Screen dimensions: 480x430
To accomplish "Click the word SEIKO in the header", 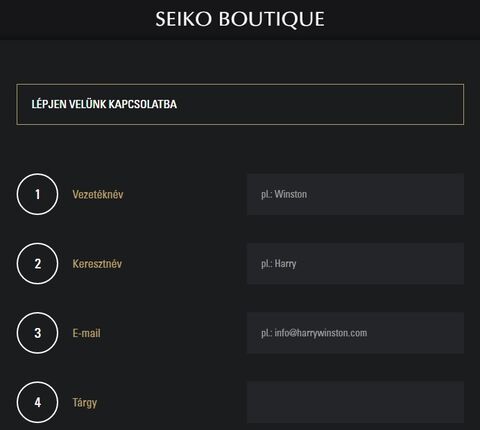I will pos(183,19).
